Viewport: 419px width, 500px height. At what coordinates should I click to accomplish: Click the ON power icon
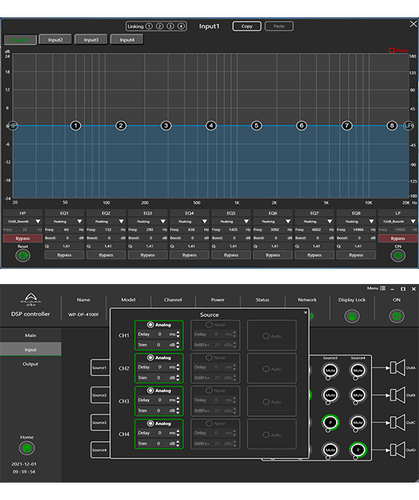click(396, 316)
